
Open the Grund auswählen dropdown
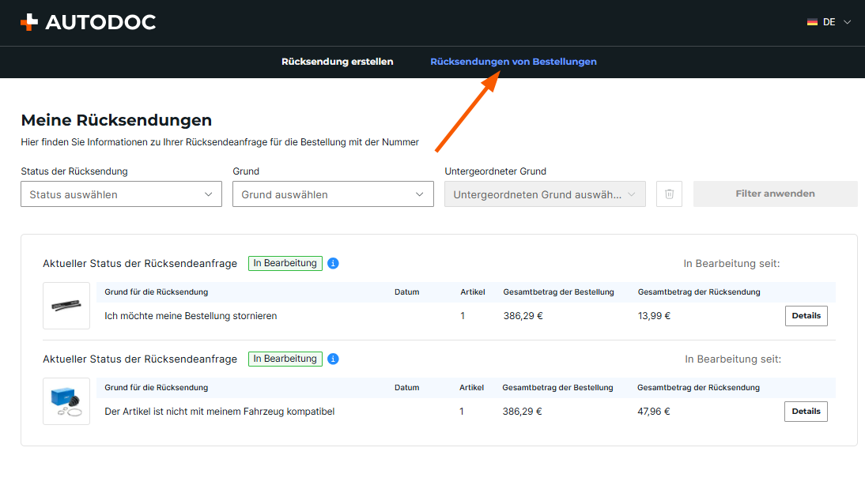tap(333, 194)
